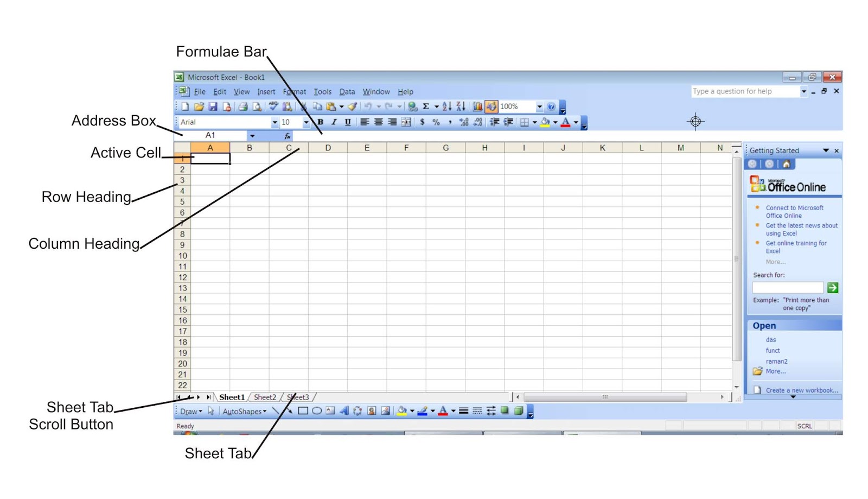The image size is (868, 499).
Task: Open the Font Size dropdown
Action: [306, 123]
